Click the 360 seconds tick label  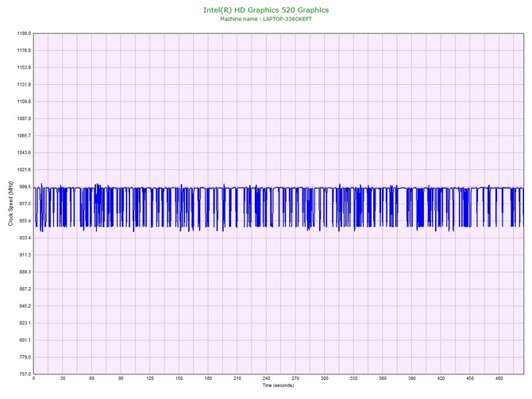pos(383,378)
